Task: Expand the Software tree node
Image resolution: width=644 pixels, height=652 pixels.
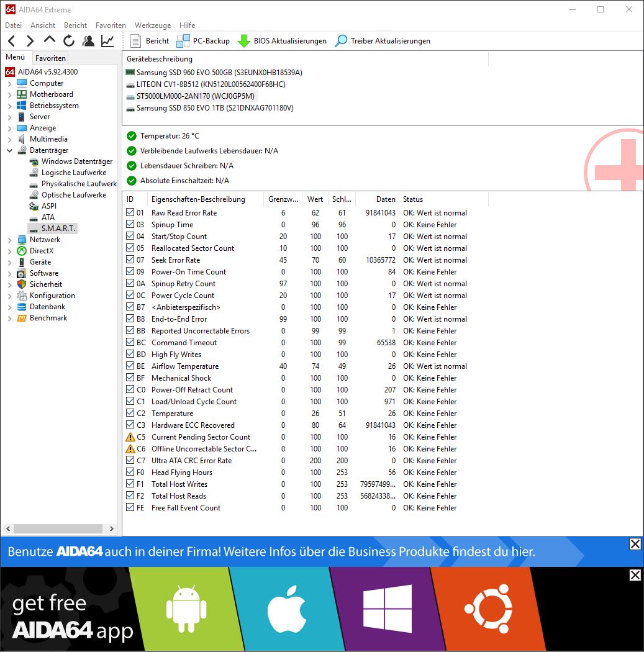Action: [9, 274]
